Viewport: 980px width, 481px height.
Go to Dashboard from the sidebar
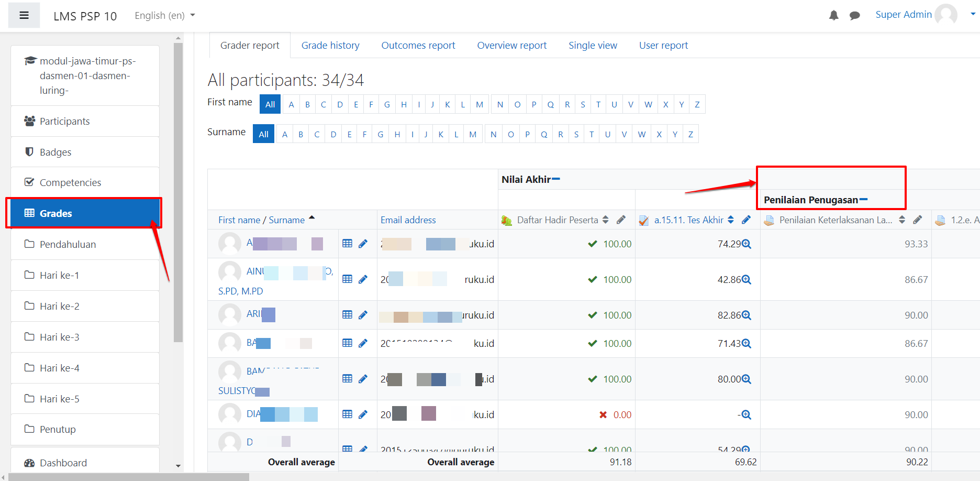click(x=85, y=463)
